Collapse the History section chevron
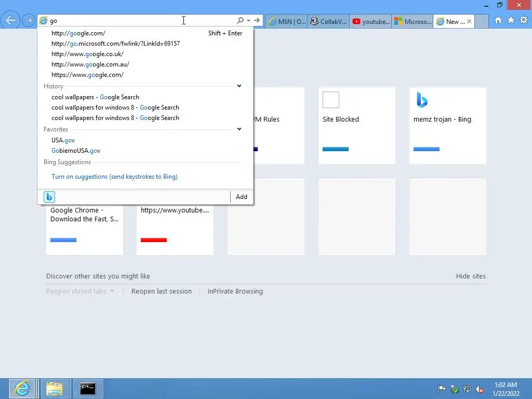This screenshot has width=532, height=399. (x=239, y=86)
